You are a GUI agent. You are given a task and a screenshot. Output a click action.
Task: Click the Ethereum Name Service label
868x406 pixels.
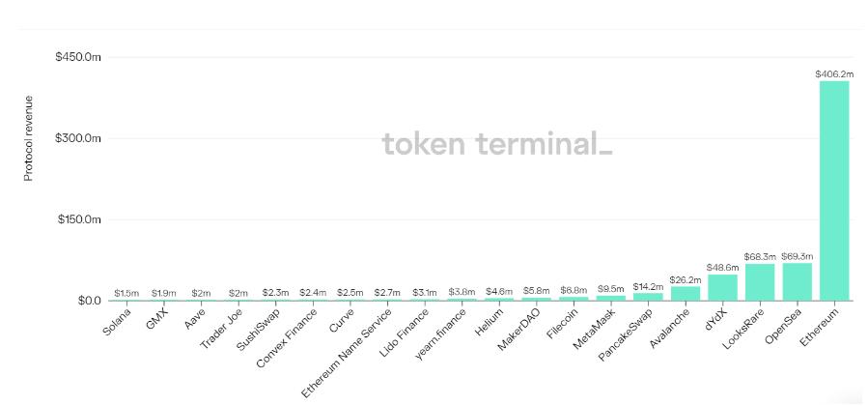point(348,352)
